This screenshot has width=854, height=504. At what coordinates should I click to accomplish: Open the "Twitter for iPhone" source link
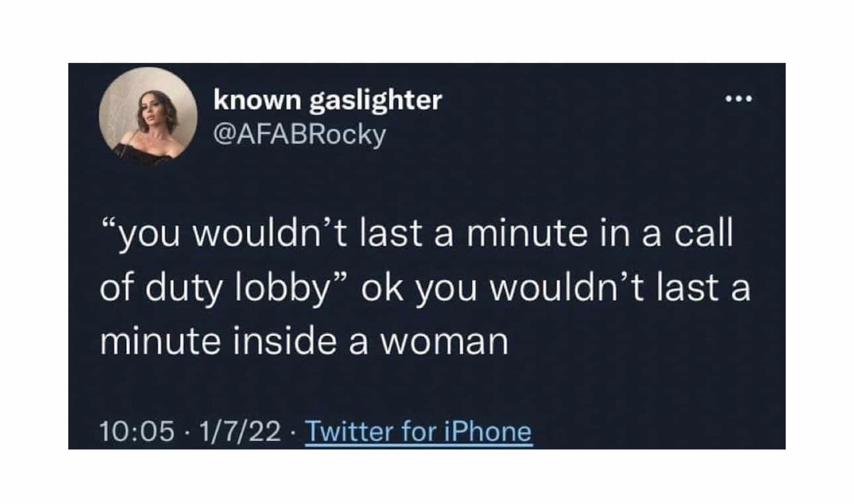click(x=419, y=431)
